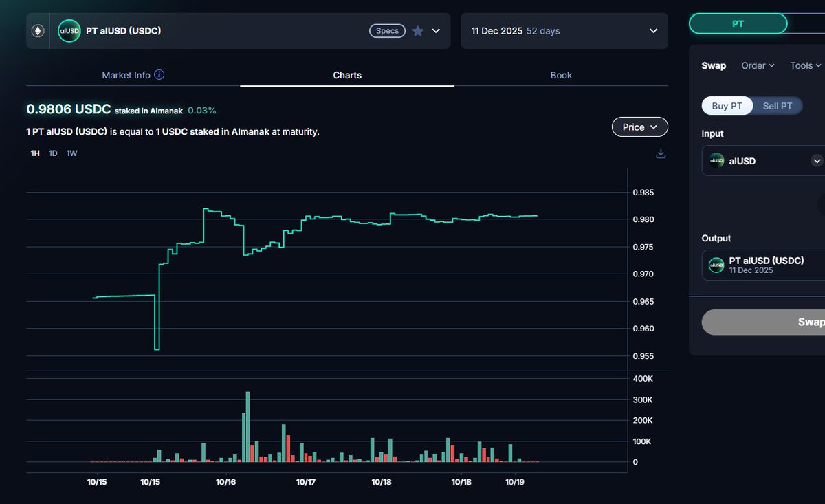Click the PT alUSD output token icon
Image resolution: width=825 pixels, height=504 pixels.
[717, 265]
